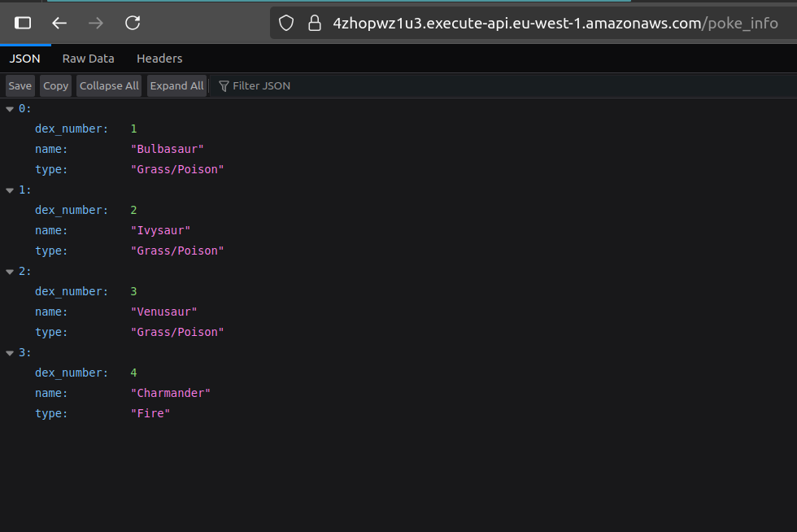Click the dex_number value 3
This screenshot has height=532, width=797.
click(x=133, y=291)
